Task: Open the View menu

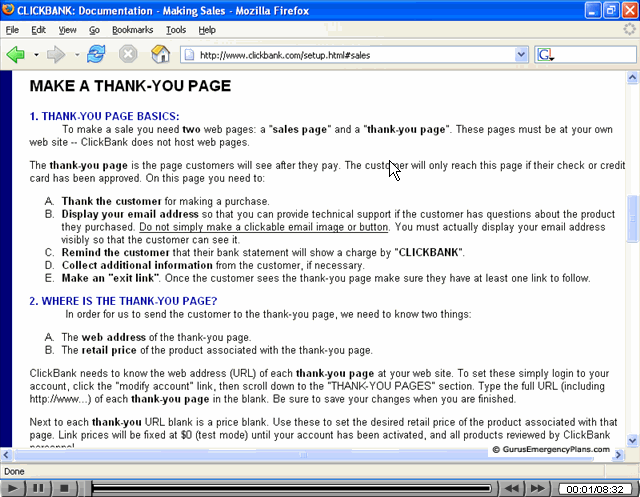Action: click(67, 30)
